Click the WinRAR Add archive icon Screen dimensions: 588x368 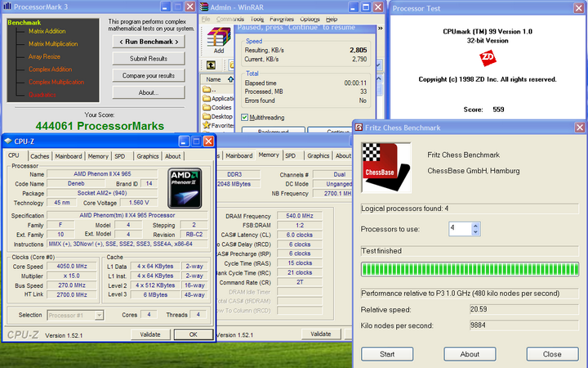click(x=219, y=41)
